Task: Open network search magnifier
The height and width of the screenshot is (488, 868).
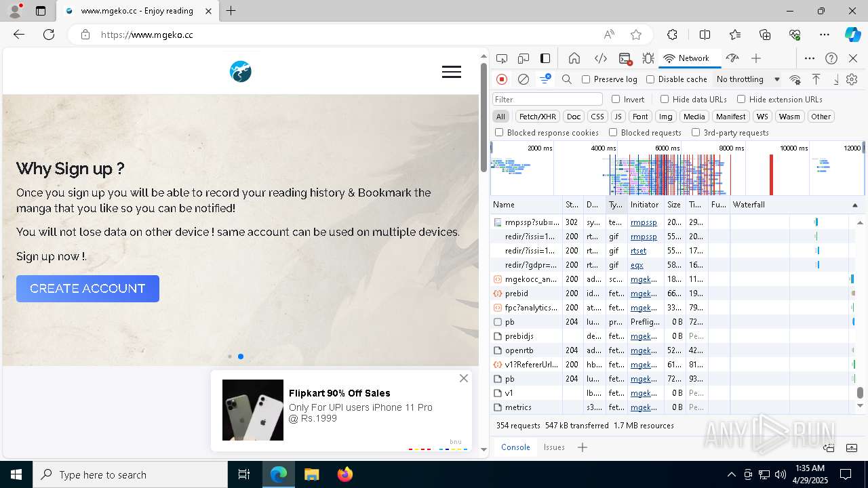Action: [x=567, y=79]
